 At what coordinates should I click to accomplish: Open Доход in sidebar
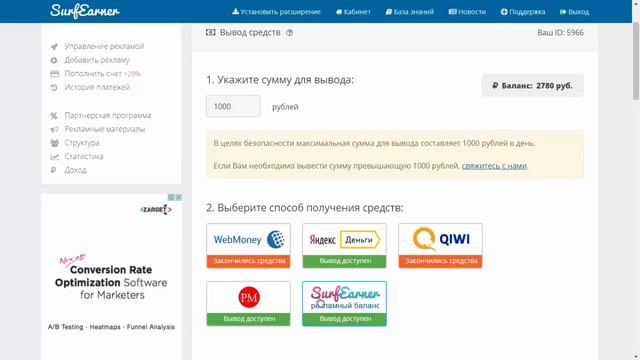click(76, 170)
